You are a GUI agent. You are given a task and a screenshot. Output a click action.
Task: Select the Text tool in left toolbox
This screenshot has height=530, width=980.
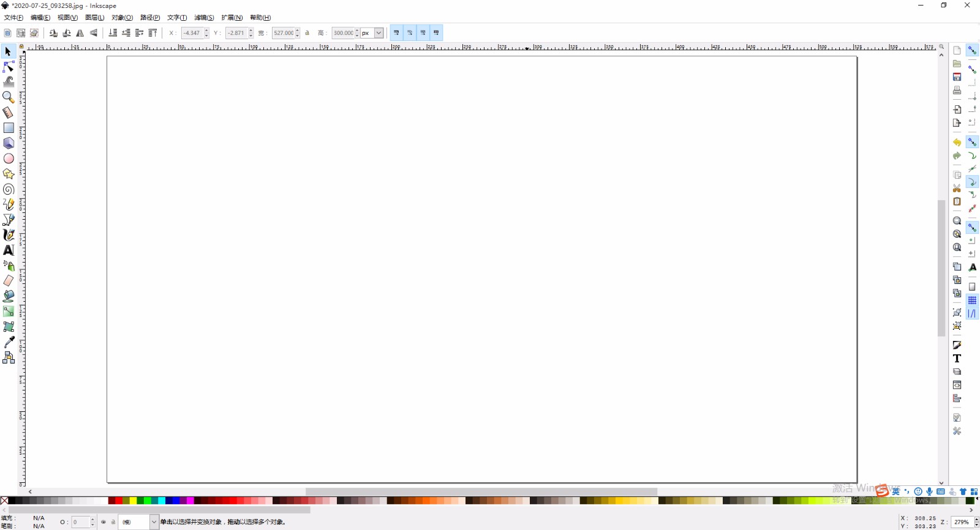click(9, 250)
